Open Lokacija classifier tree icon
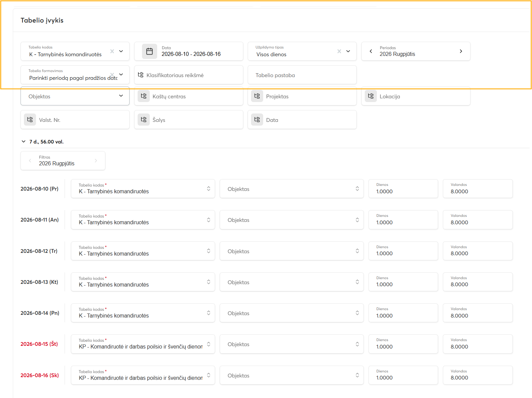 pos(371,96)
